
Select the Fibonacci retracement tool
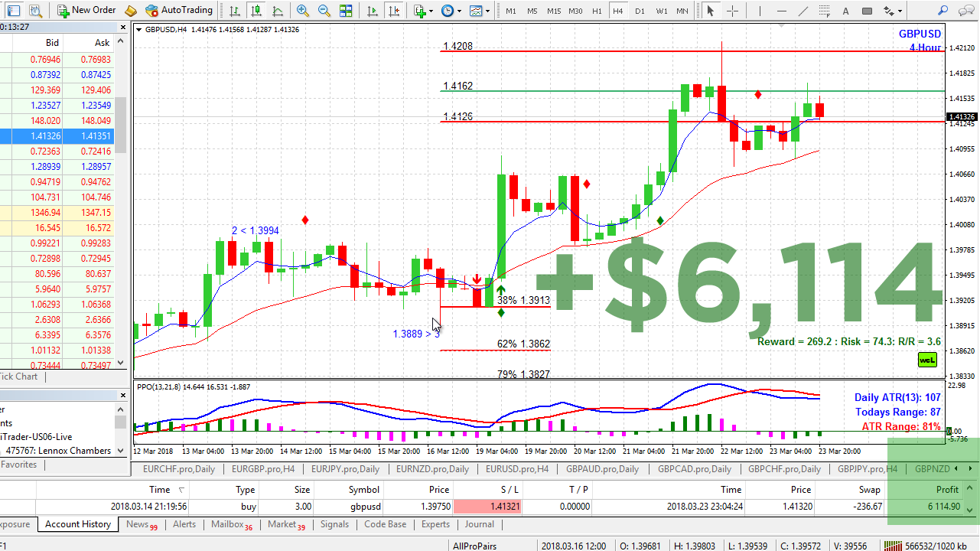(824, 11)
